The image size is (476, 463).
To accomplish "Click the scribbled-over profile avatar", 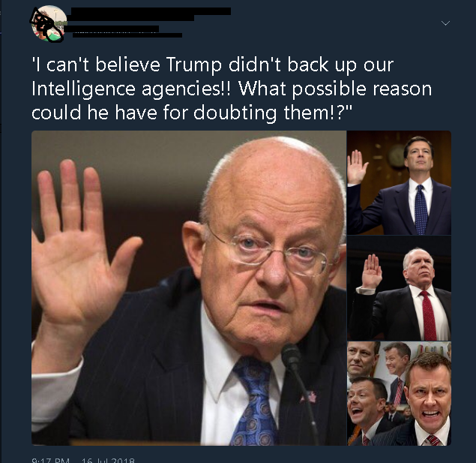I will click(x=48, y=23).
